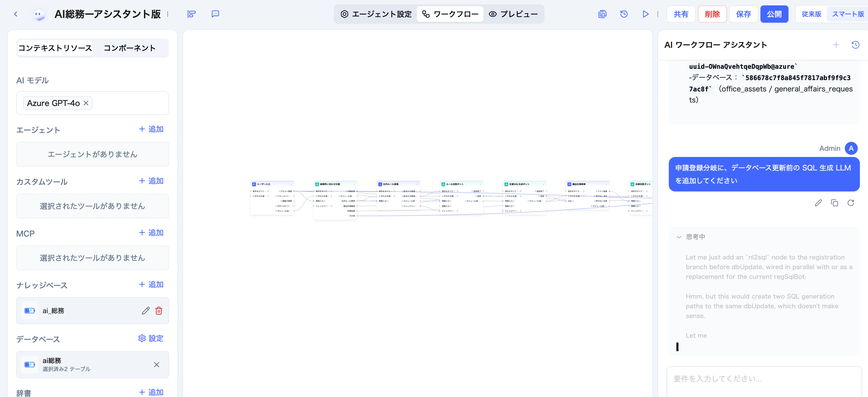The height and width of the screenshot is (397, 868).
Task: Click the AI総務 agent avatar icon
Action: point(39,14)
